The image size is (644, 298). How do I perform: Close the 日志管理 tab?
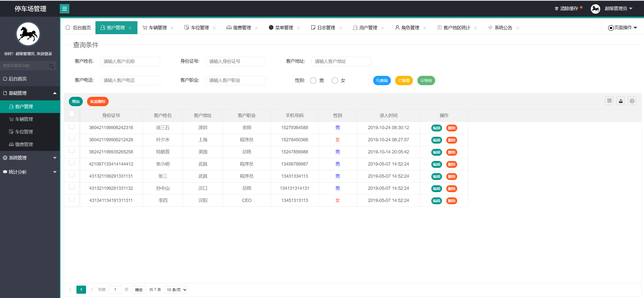click(x=340, y=28)
